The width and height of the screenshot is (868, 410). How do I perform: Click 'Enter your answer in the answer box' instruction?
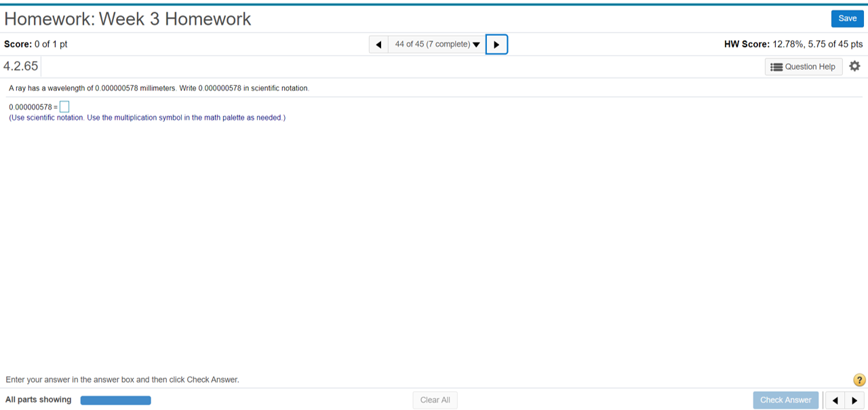pyautogui.click(x=122, y=380)
